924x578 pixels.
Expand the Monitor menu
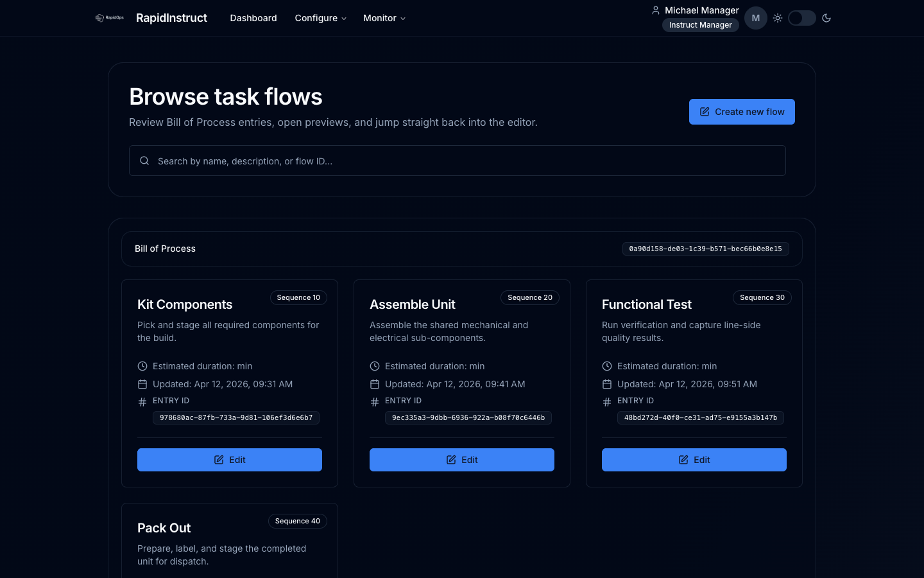click(x=384, y=18)
